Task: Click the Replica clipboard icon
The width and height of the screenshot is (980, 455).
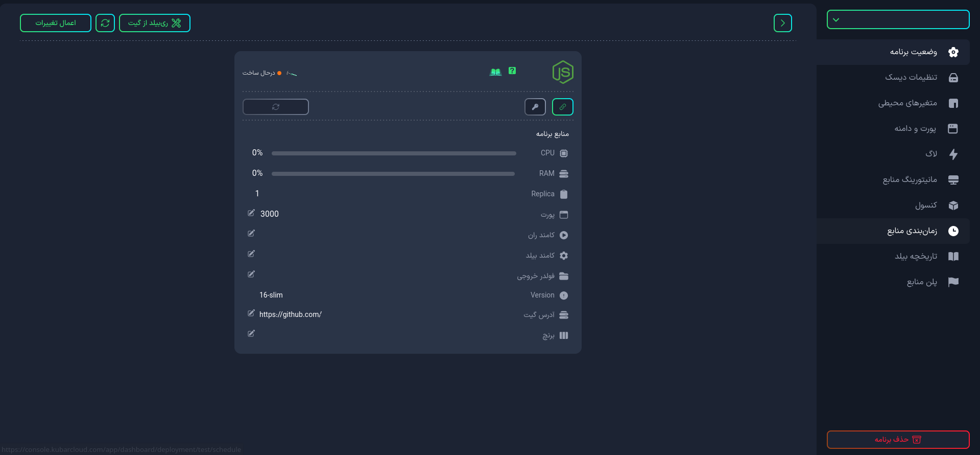Action: (x=564, y=194)
